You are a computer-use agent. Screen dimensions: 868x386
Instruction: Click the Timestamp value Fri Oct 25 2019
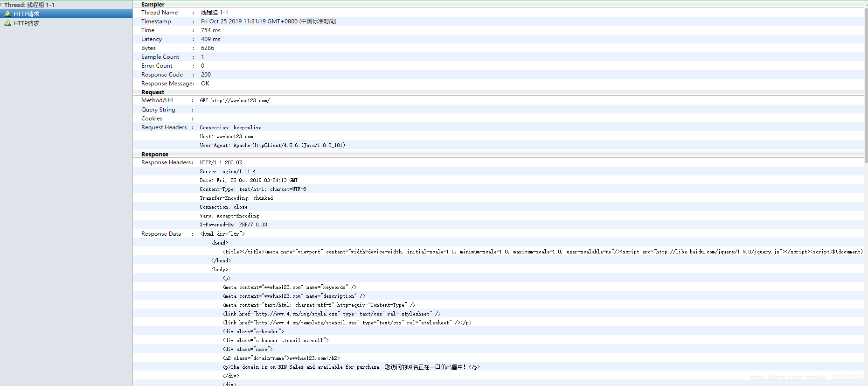point(269,21)
